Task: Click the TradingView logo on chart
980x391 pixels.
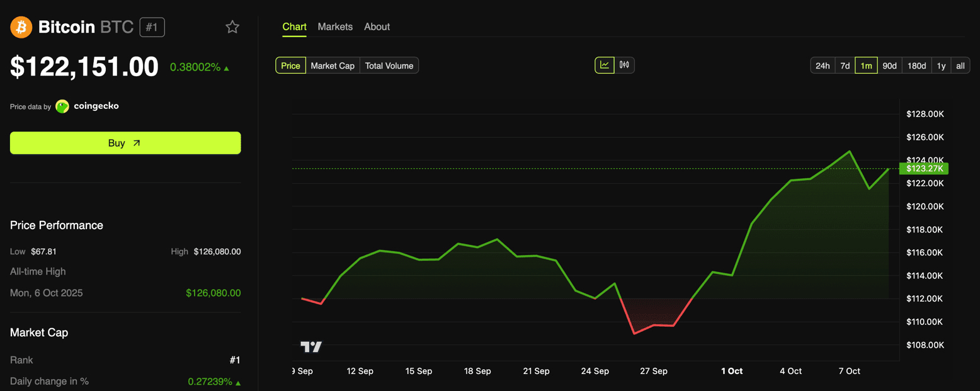Action: point(311,347)
